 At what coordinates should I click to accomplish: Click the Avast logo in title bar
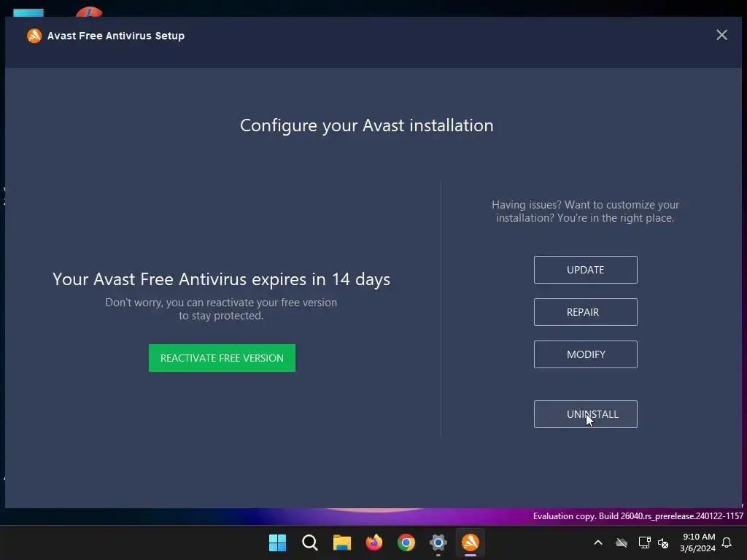click(34, 36)
